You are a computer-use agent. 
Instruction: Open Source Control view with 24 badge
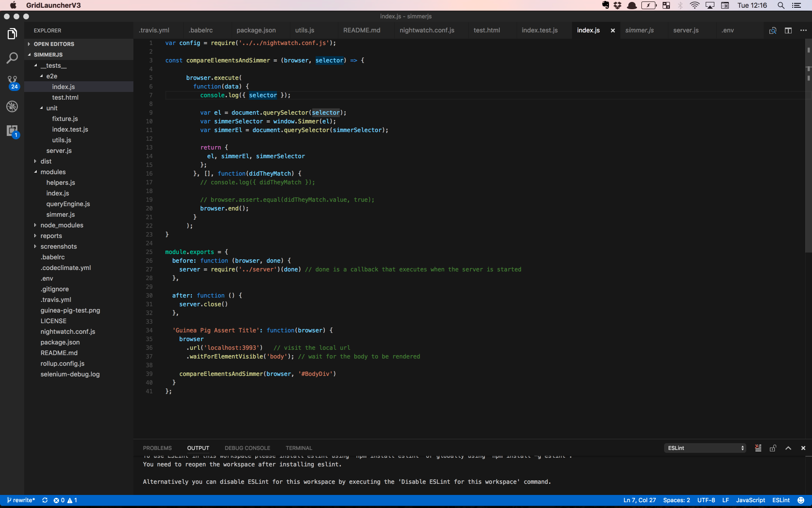pos(13,82)
